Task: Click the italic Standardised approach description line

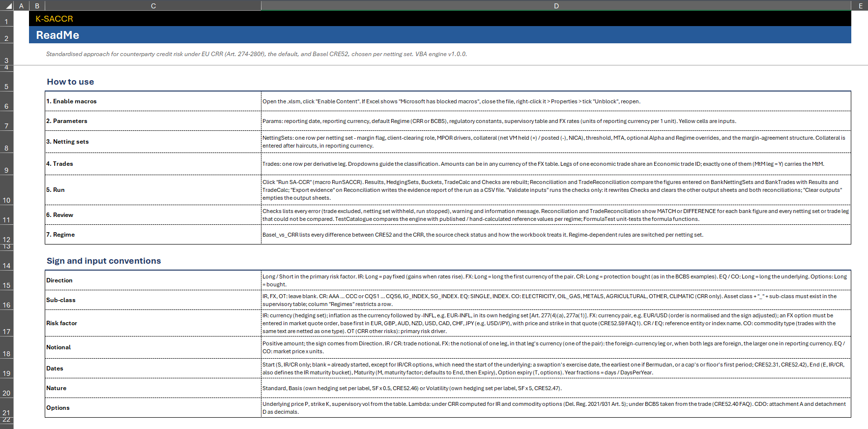Action: coord(257,54)
